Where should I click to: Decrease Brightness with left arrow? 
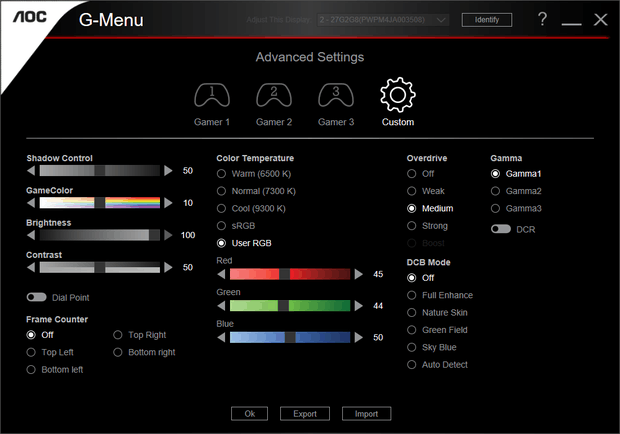[x=31, y=235]
